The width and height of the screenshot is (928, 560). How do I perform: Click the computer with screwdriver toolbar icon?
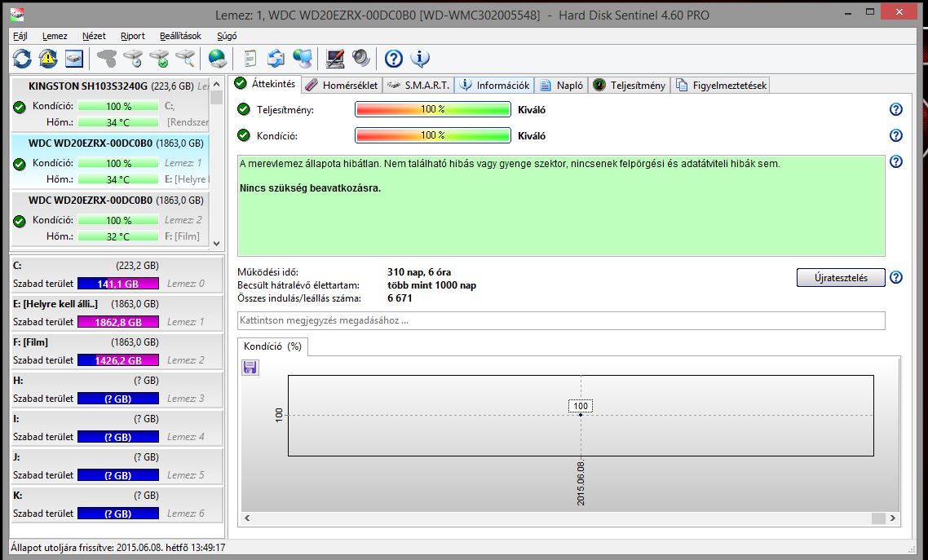click(335, 59)
